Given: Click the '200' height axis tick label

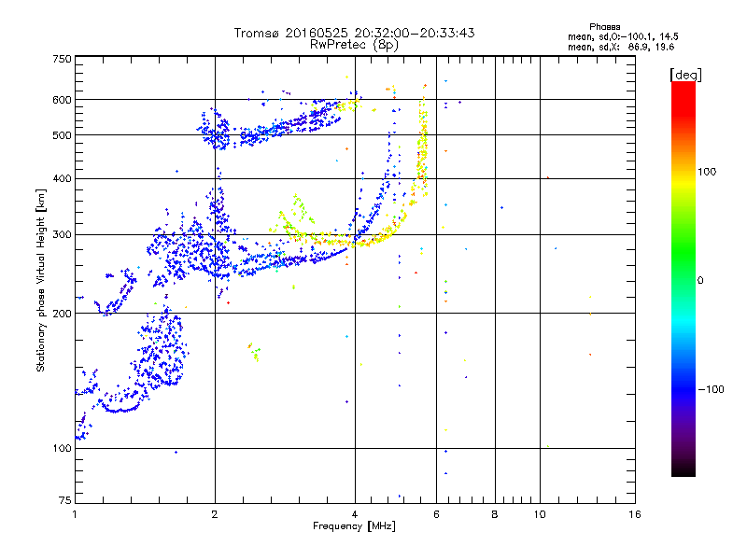Looking at the screenshot, I should coord(62,314).
